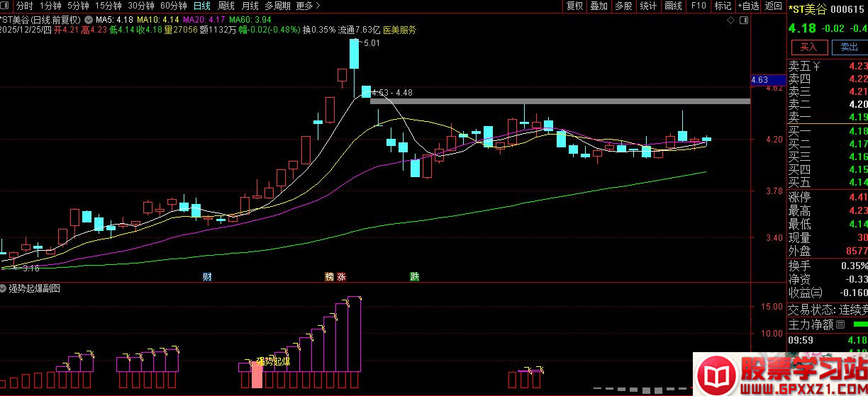Expand the 更多 period options
868x396 pixels.
point(308,6)
